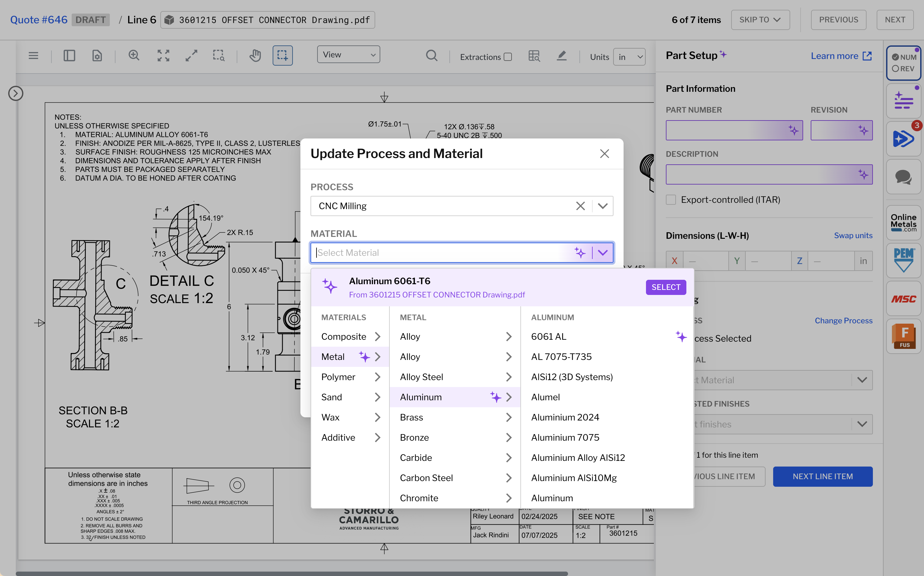The width and height of the screenshot is (924, 576).
Task: Click the zoom in magnifier icon
Action: click(134, 56)
